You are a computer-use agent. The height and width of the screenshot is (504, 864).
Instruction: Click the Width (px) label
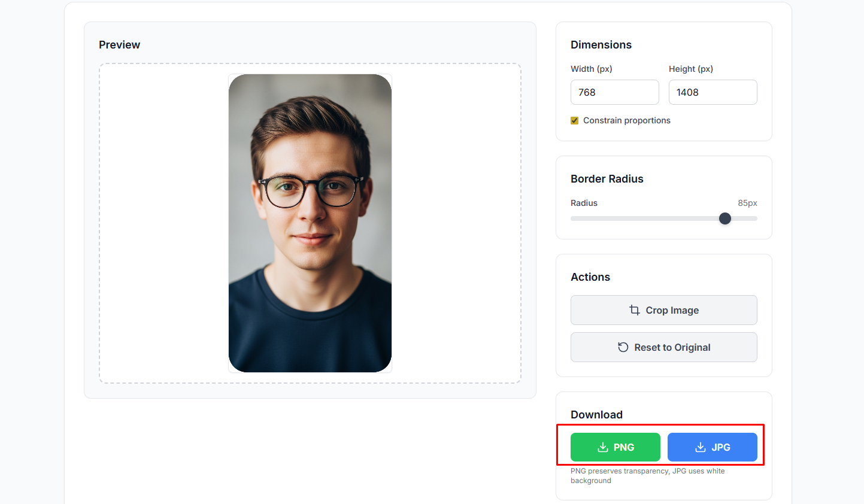591,69
